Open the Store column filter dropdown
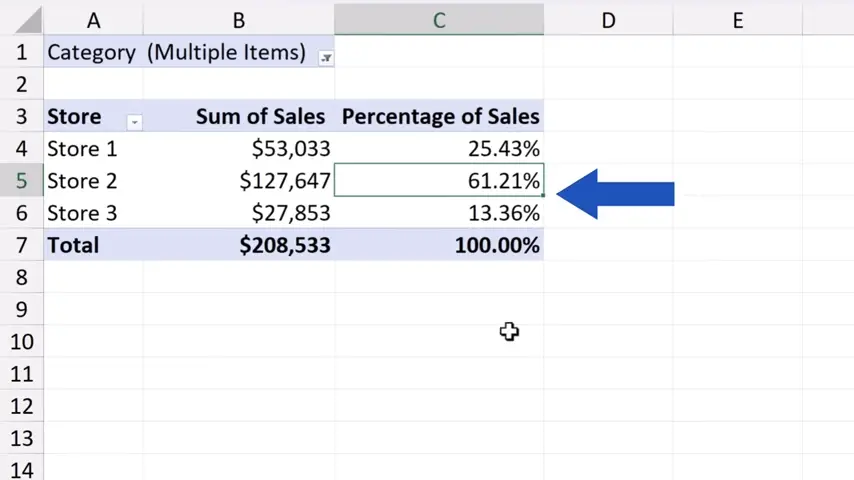Viewport: 854px width, 480px height. coord(134,122)
